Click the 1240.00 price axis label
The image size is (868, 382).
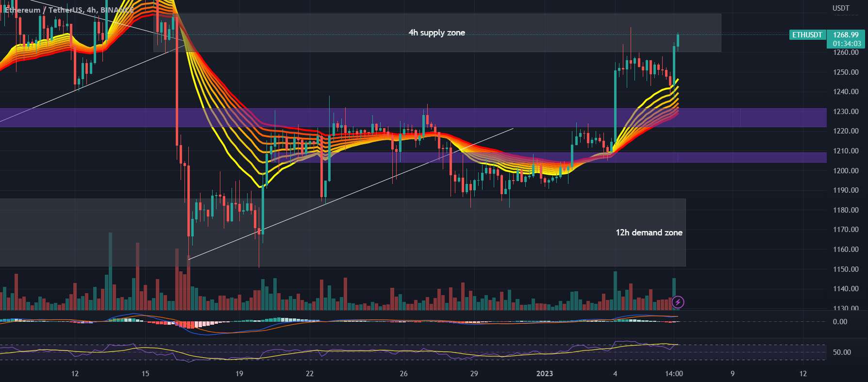coord(846,92)
